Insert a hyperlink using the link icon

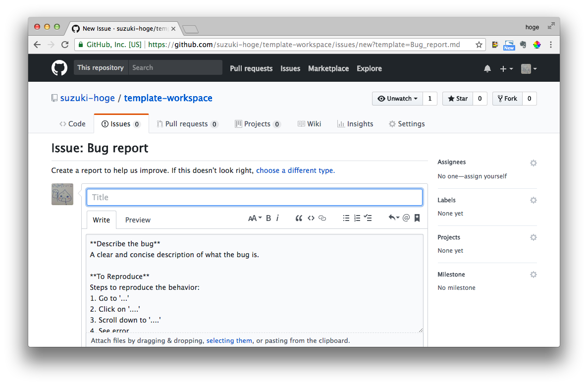pos(322,218)
